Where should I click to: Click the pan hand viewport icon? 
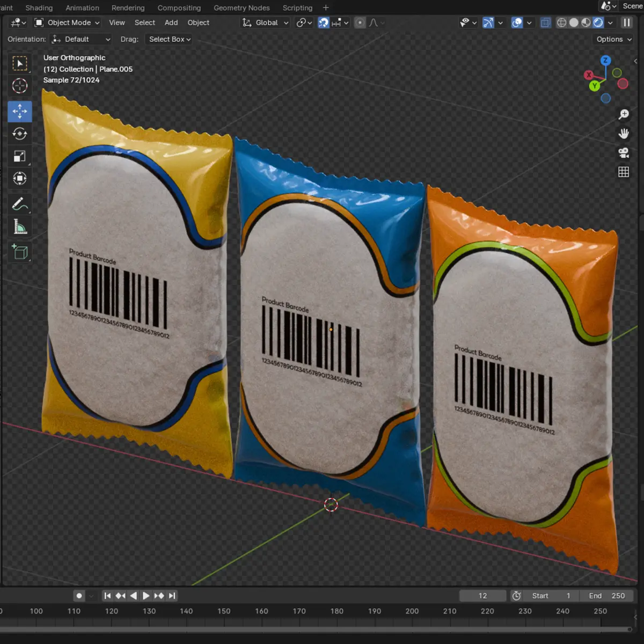coord(624,134)
